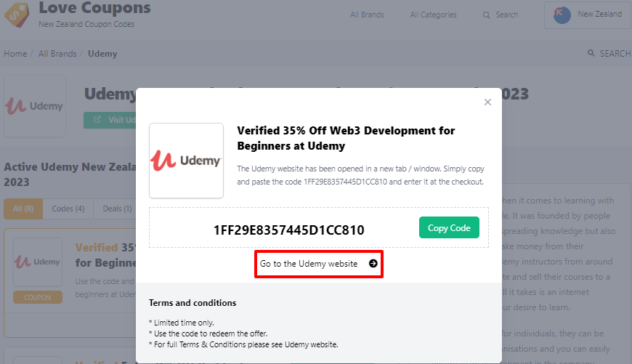The image size is (632, 364).
Task: Click the Love Coupons tag logo
Action: point(17,15)
